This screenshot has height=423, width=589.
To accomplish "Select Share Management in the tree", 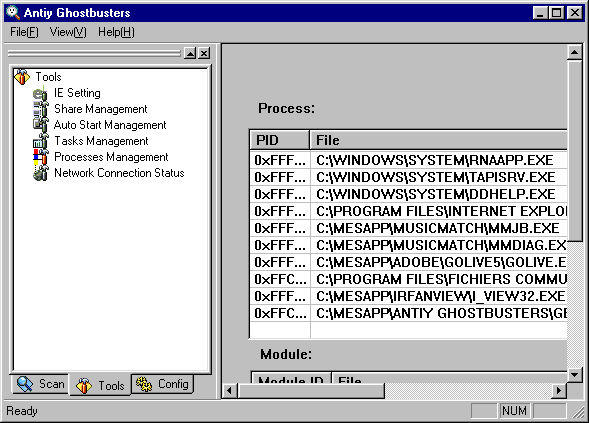I will 101,109.
